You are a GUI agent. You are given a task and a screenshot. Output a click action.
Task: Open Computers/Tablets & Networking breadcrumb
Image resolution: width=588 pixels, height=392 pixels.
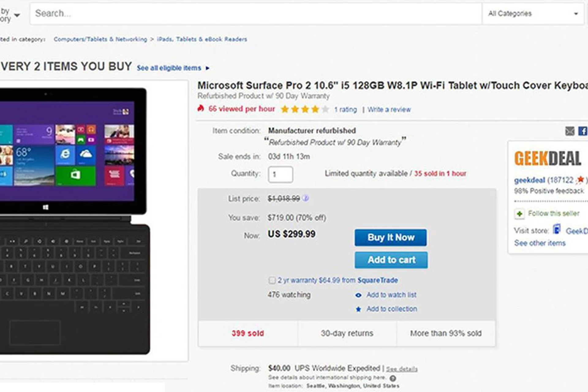(100, 39)
